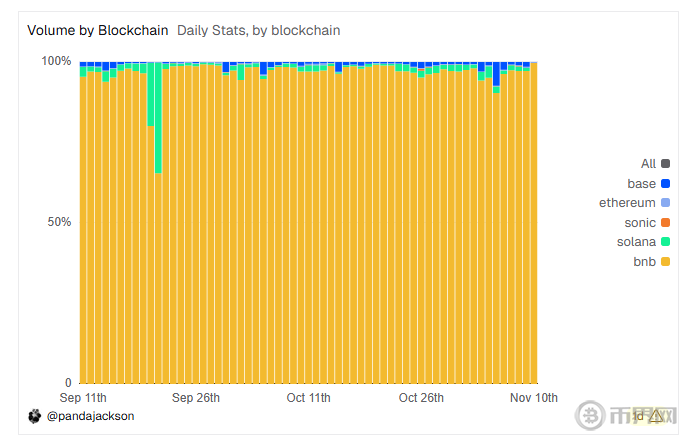Select the orange sonic color dot
Screen dimensions: 688x443
point(666,222)
